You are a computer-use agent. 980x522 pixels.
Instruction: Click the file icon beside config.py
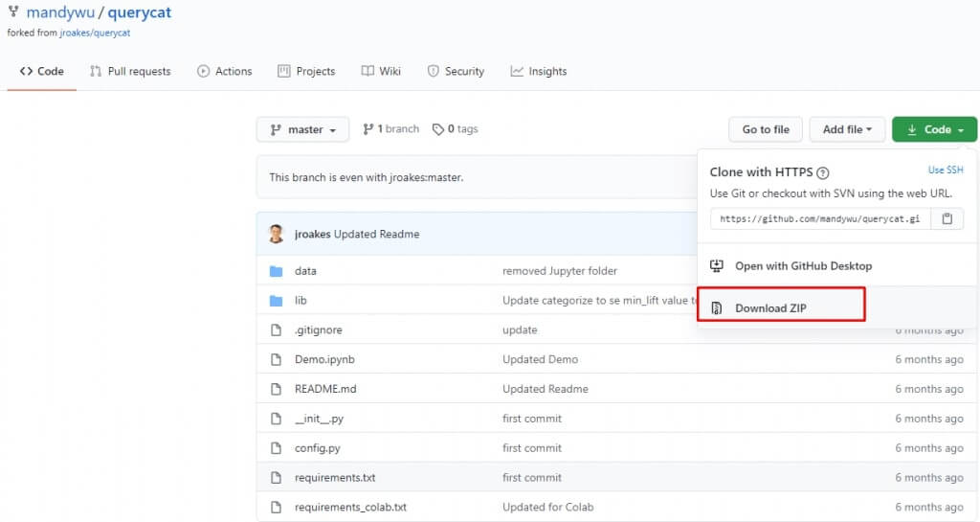coord(276,448)
